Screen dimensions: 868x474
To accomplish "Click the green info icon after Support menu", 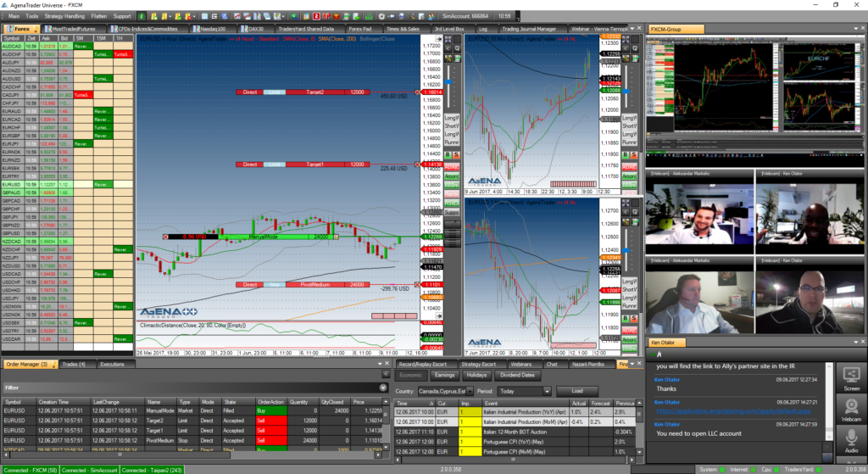I will coord(142,16).
